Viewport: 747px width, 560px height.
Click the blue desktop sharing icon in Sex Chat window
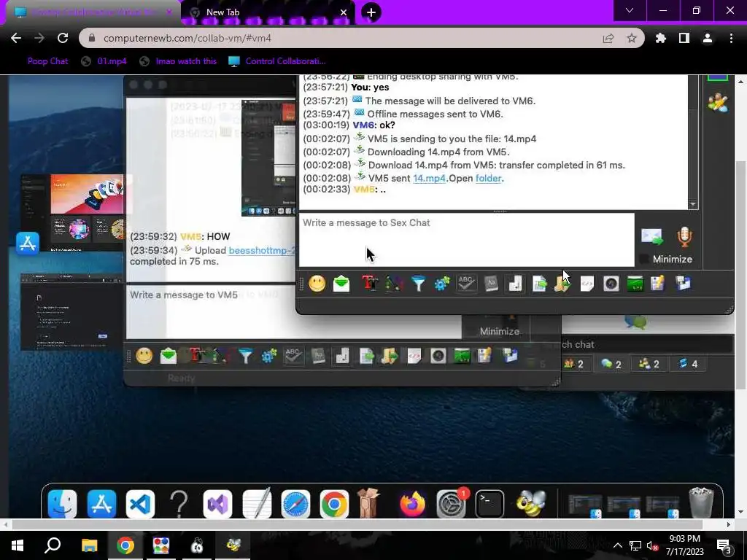click(x=683, y=284)
